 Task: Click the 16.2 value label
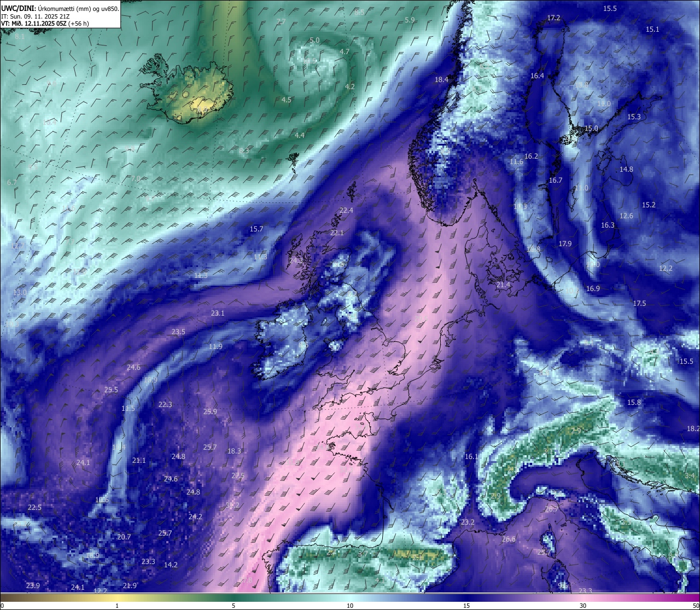pyautogui.click(x=531, y=156)
